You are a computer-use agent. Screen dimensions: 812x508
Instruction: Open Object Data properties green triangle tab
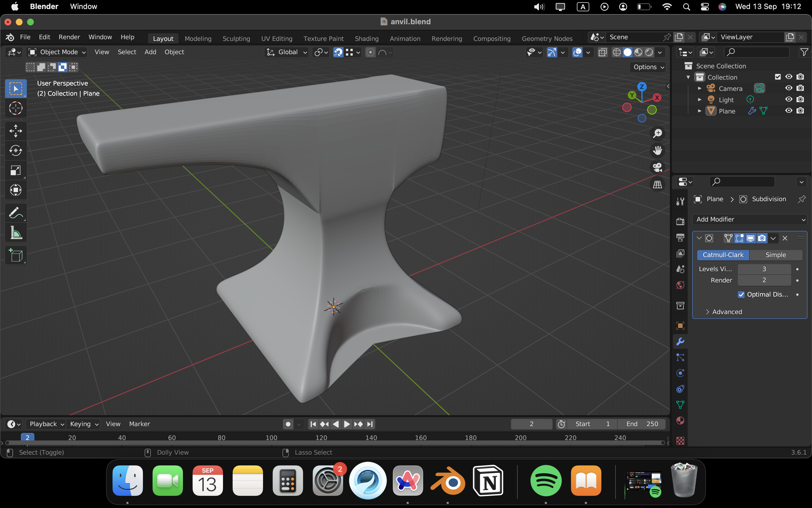680,405
